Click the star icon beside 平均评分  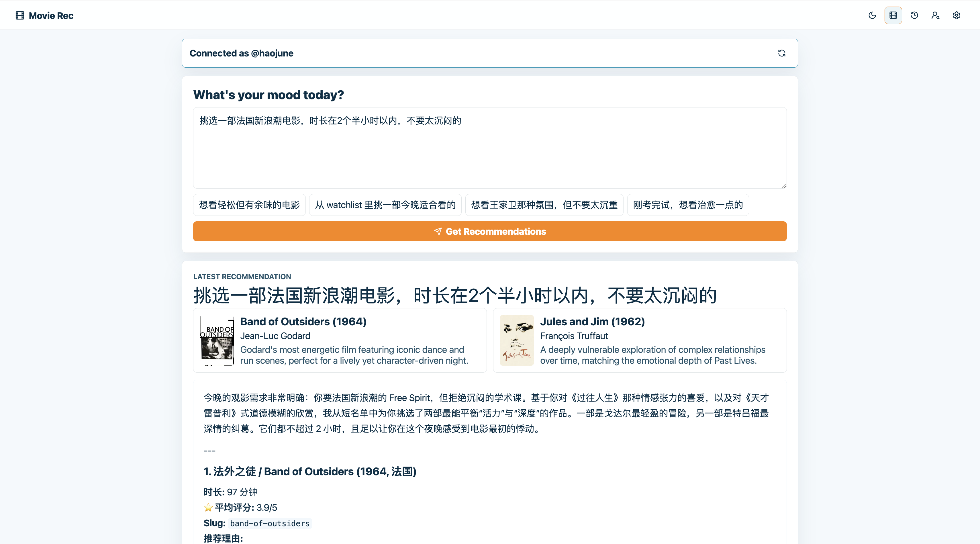pos(208,508)
